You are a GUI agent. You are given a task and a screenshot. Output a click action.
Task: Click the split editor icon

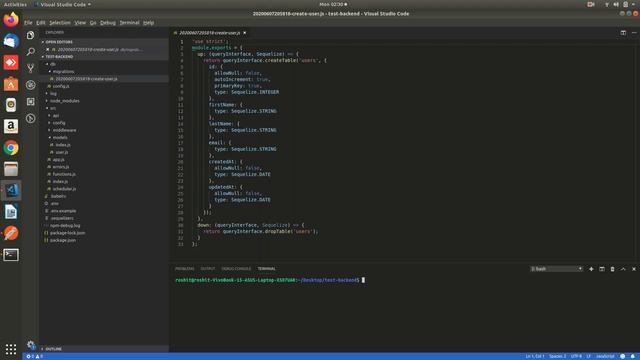coord(623,33)
